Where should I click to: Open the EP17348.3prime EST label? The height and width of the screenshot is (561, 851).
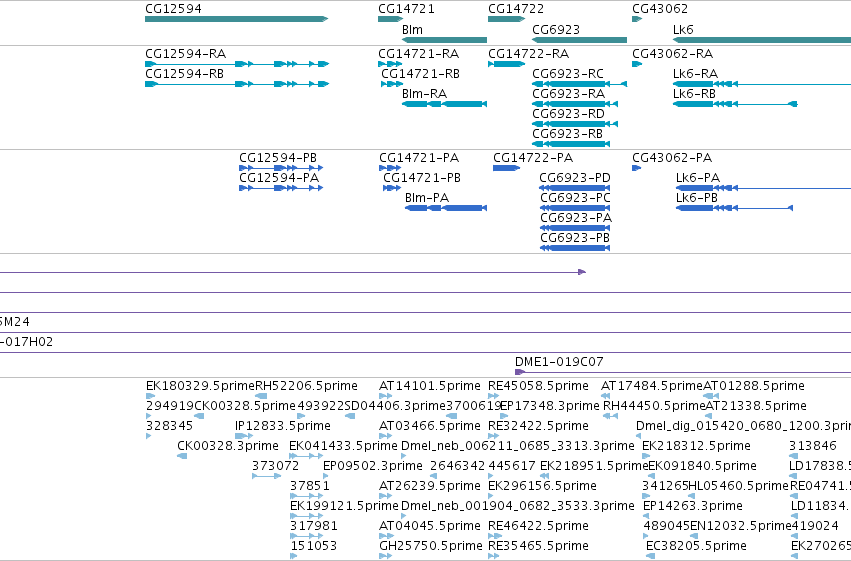coord(550,406)
